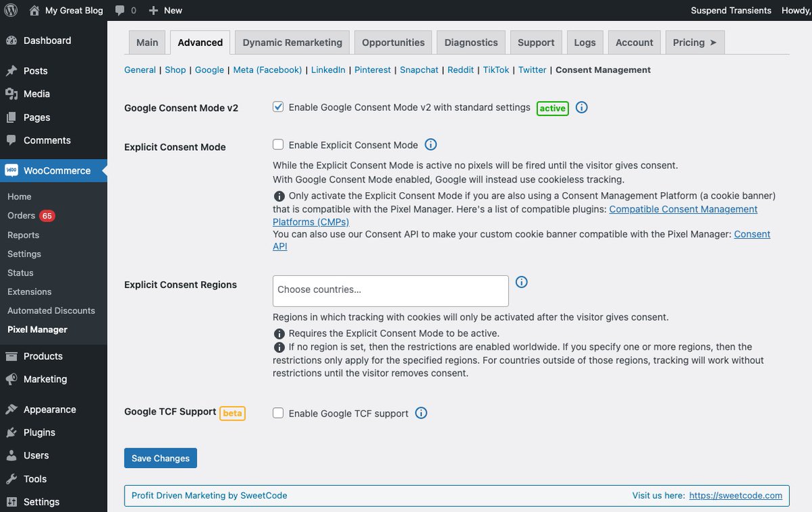812x512 pixels.
Task: Open the Dynamic Remarketing tab
Action: point(292,42)
